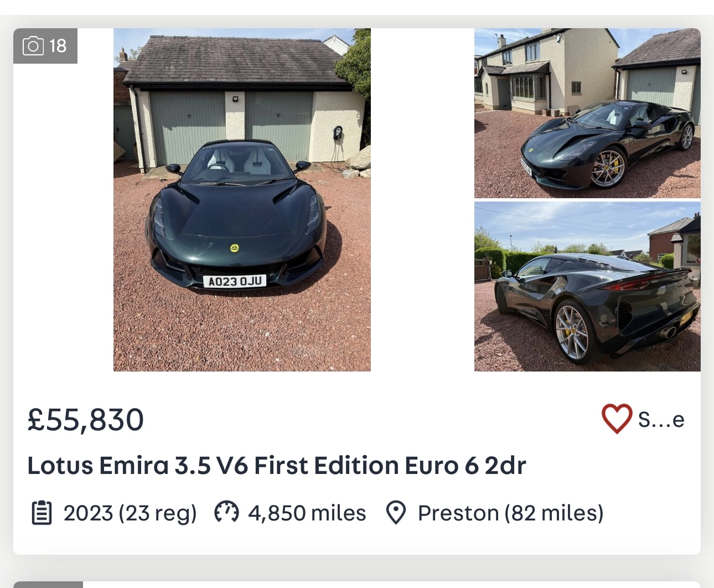Click the "Preston (82 miles)" location text
The height and width of the screenshot is (588, 714).
coord(510,513)
